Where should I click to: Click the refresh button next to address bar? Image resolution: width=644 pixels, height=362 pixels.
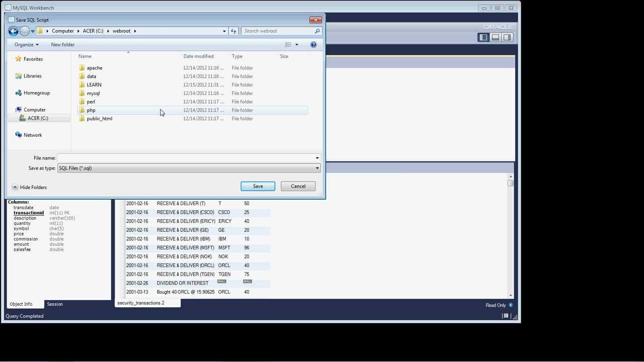233,31
